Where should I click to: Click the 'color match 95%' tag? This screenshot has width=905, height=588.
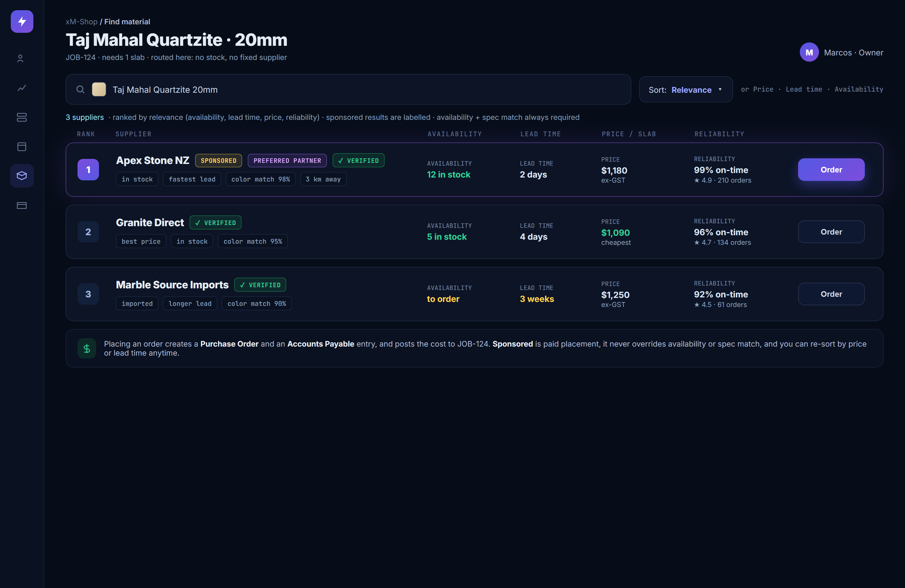[x=253, y=241]
